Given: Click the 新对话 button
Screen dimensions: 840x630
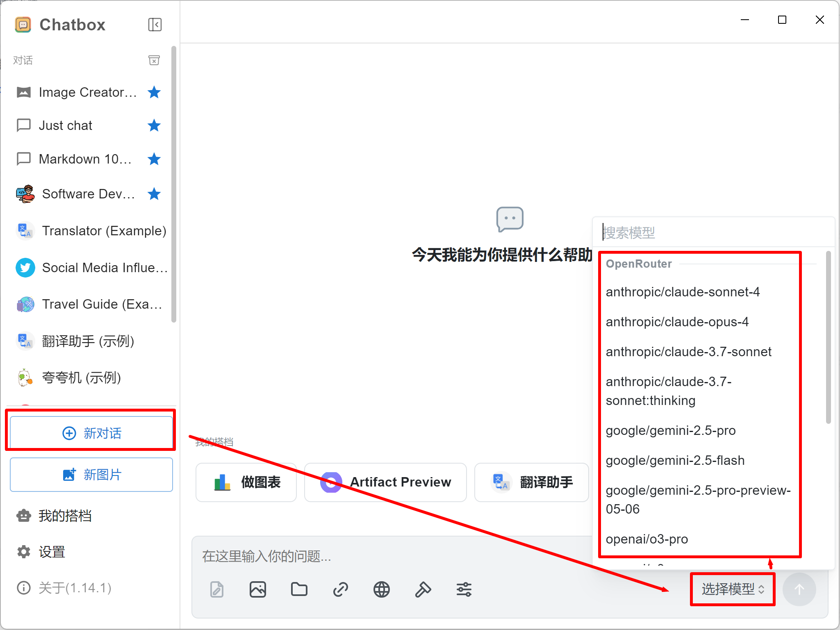Looking at the screenshot, I should coord(91,433).
